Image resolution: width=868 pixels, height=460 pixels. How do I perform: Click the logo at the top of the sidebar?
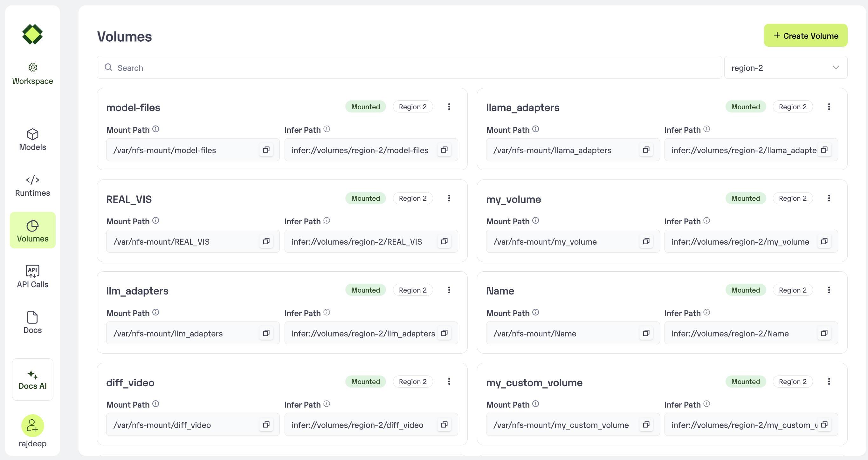tap(32, 34)
